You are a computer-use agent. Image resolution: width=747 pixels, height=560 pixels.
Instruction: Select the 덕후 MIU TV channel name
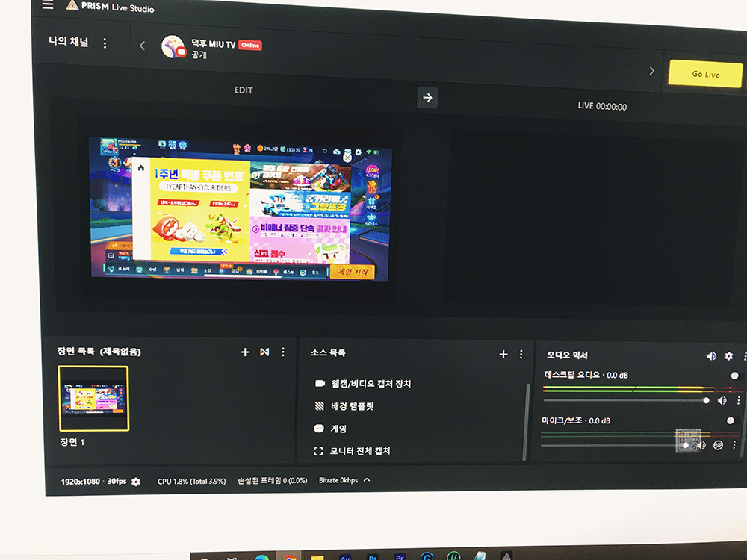[x=214, y=44]
